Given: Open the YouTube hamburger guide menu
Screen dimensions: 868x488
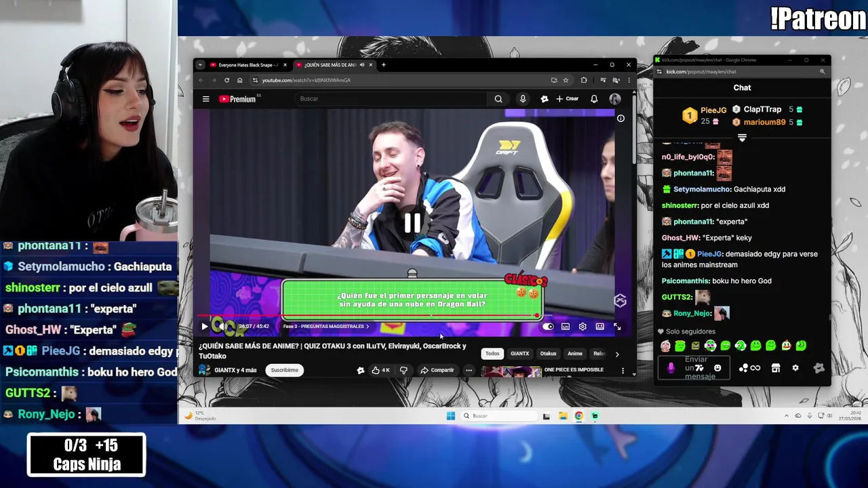Looking at the screenshot, I should coord(205,99).
